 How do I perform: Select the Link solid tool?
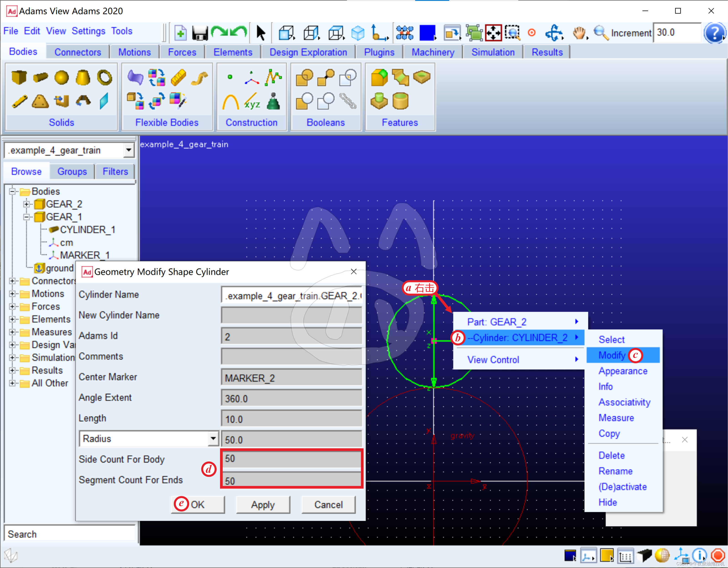(x=19, y=101)
